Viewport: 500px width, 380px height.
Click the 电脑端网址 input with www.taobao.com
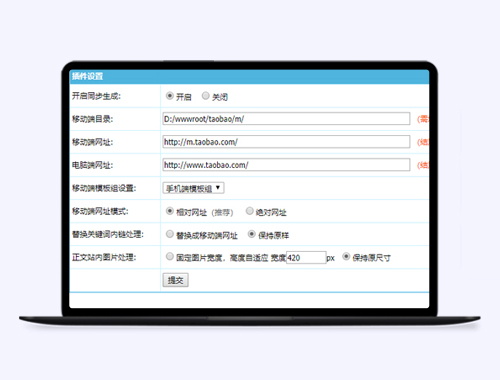(x=286, y=165)
